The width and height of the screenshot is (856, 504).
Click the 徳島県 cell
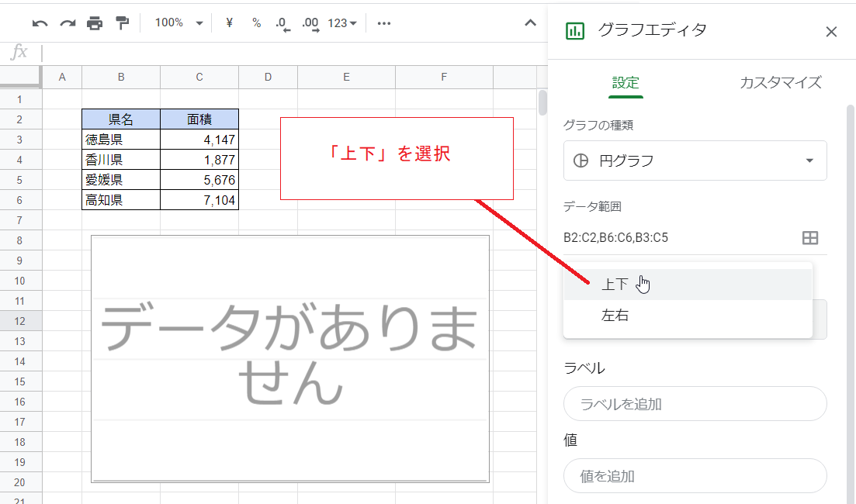[x=121, y=140]
